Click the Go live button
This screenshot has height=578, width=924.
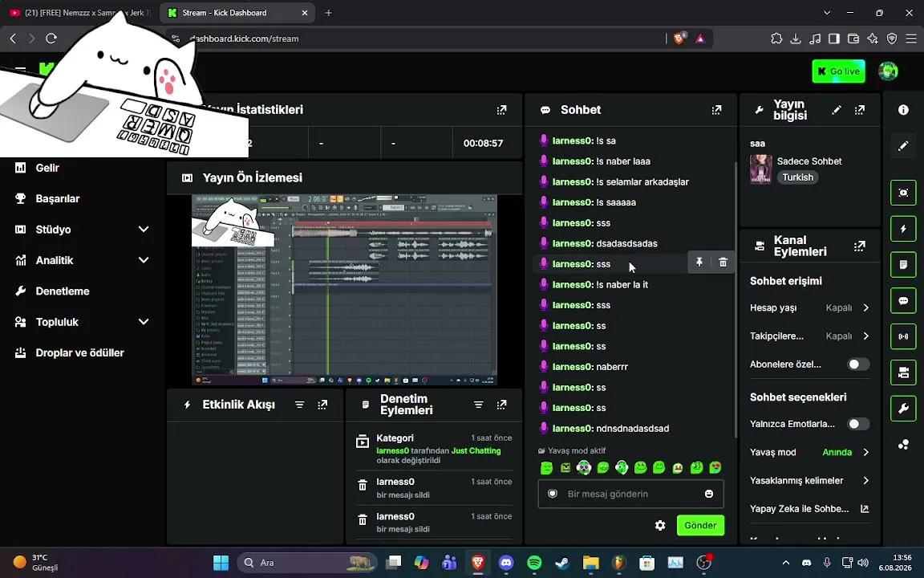point(838,71)
